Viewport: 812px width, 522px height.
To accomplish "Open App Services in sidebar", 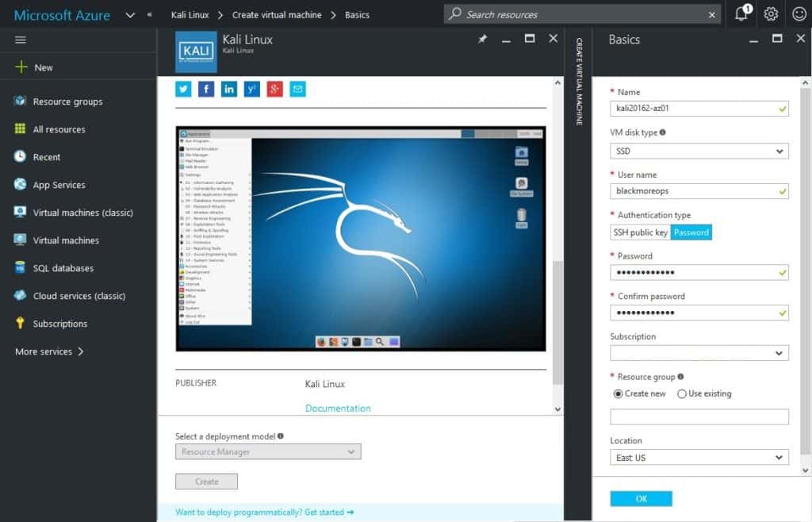I will click(59, 185).
